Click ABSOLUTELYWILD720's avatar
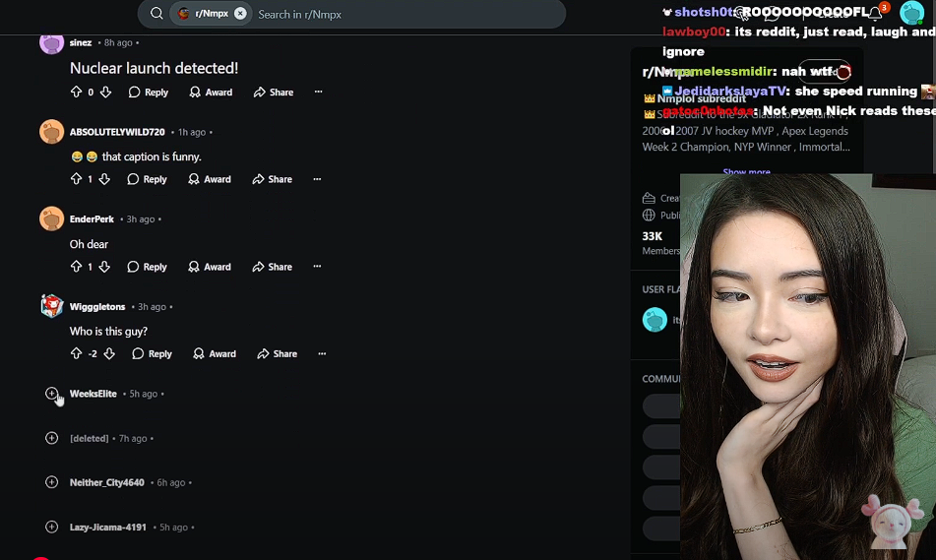This screenshot has width=936, height=560. (51, 131)
